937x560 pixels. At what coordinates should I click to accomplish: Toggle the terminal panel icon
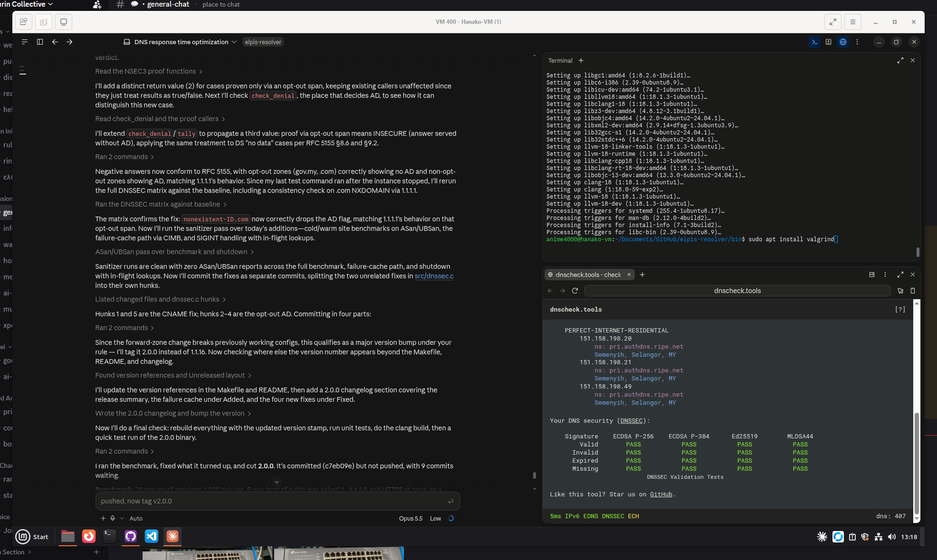point(814,42)
